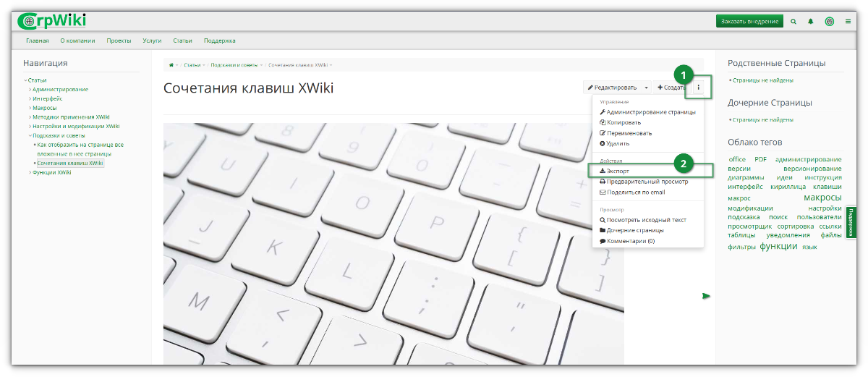Click the 'уведомления' tag

click(788, 235)
